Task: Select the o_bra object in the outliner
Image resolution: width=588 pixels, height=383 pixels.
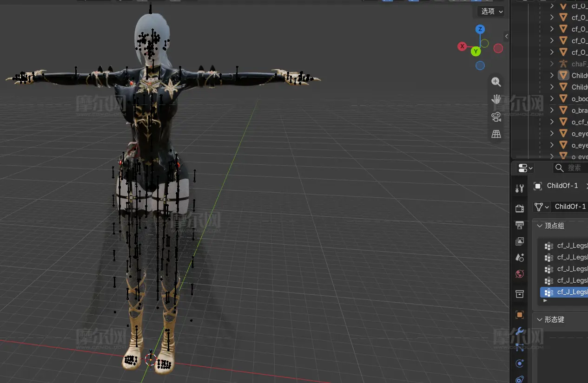Action: pyautogui.click(x=579, y=110)
